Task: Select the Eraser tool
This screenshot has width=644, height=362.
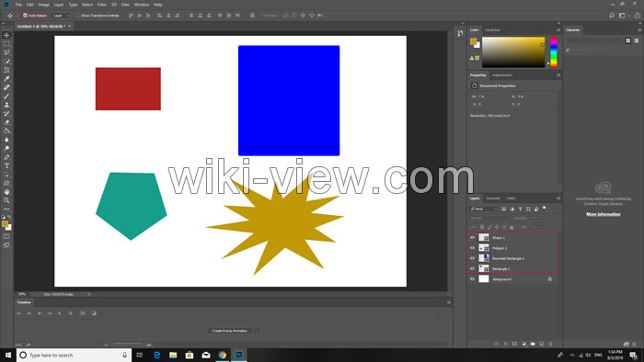Action: [x=6, y=122]
